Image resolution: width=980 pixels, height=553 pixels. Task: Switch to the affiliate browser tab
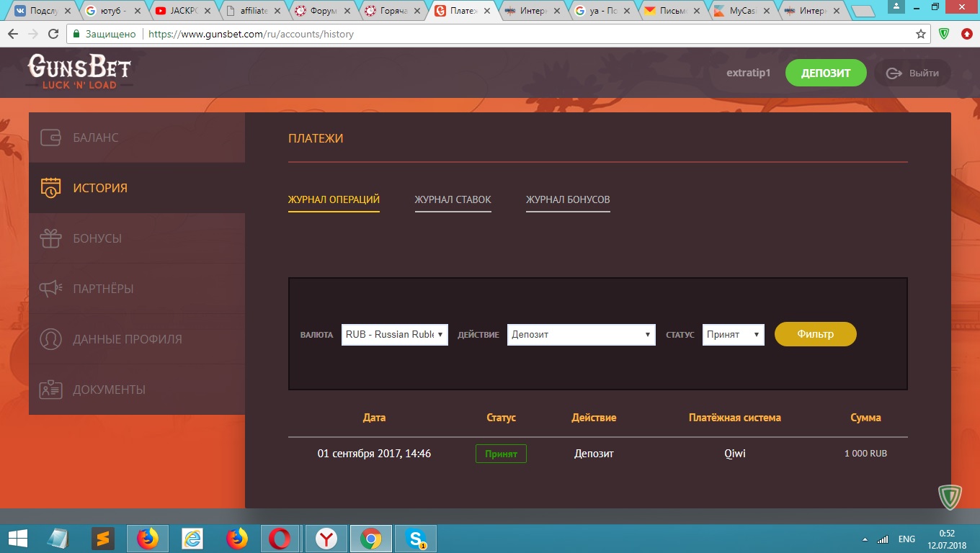click(254, 12)
